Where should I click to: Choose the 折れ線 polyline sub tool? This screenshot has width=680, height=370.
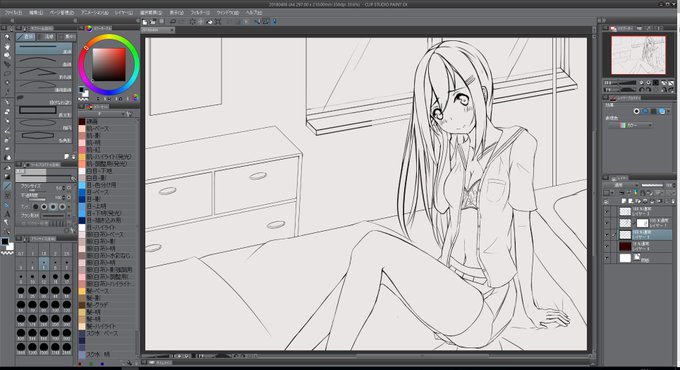pos(44,73)
